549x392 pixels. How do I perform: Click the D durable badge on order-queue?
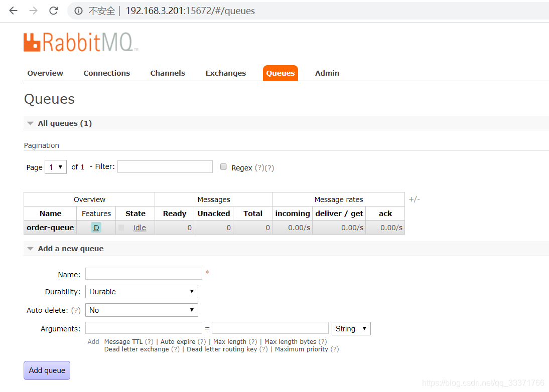pyautogui.click(x=96, y=227)
